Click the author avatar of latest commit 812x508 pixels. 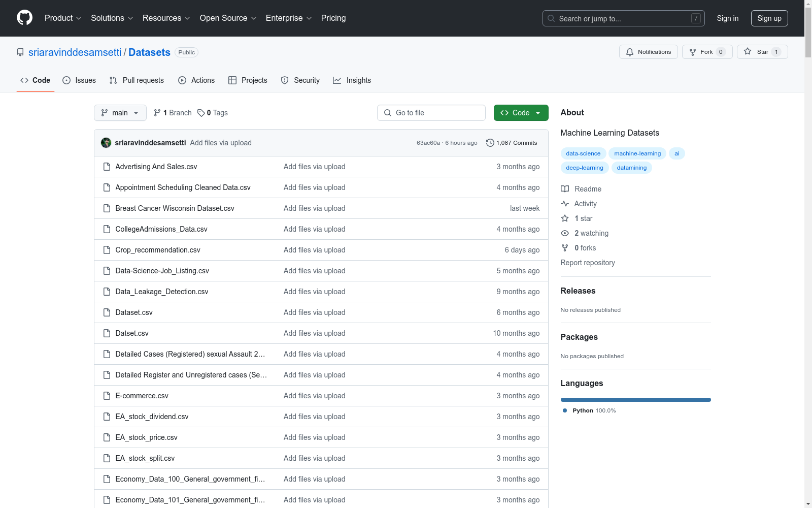pos(106,143)
